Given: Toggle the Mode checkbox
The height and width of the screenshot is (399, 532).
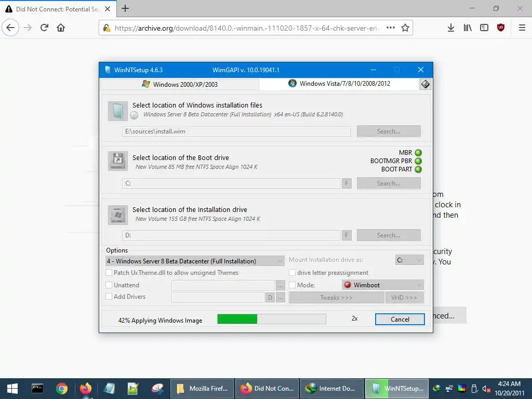Looking at the screenshot, I should 292,285.
